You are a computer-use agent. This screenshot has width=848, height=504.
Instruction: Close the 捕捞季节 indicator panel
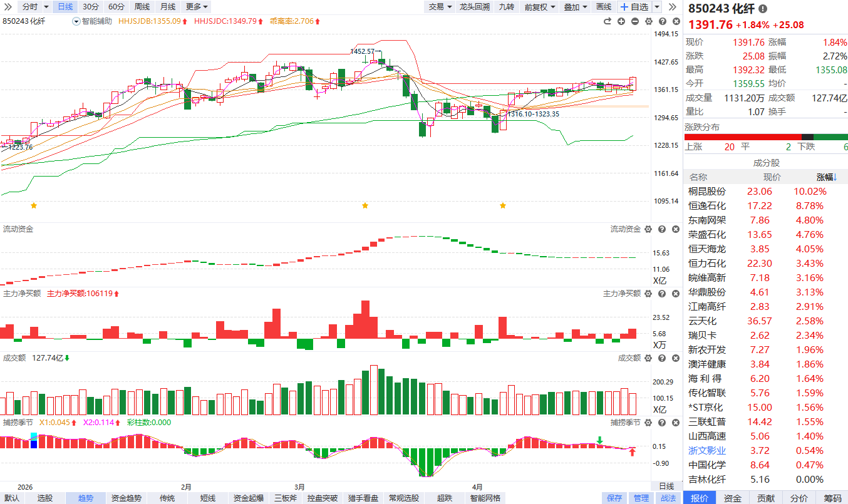(x=675, y=423)
